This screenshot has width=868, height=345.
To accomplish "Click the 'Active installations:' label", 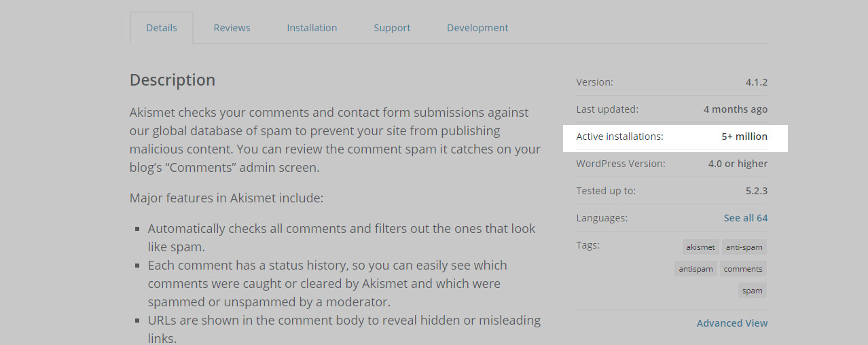I will 619,137.
